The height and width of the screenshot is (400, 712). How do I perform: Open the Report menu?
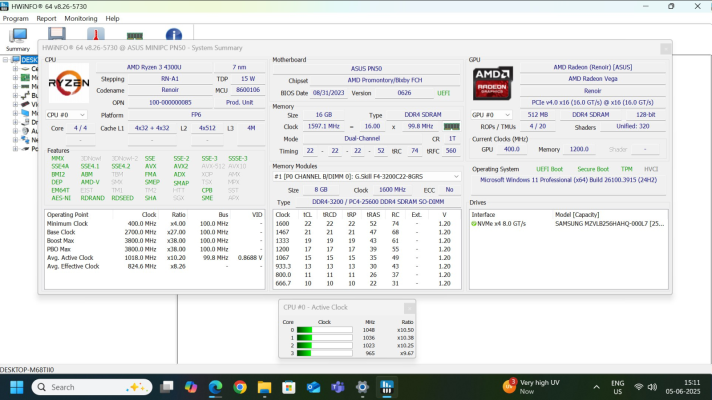(x=46, y=19)
